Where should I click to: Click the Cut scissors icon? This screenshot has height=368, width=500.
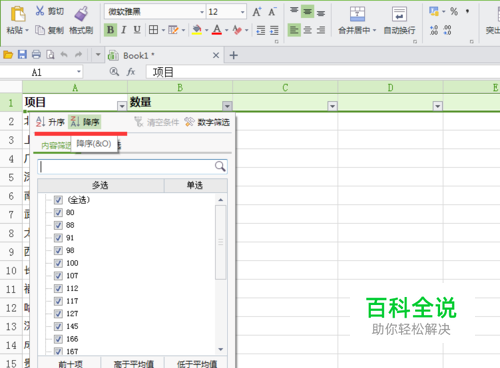coord(40,11)
